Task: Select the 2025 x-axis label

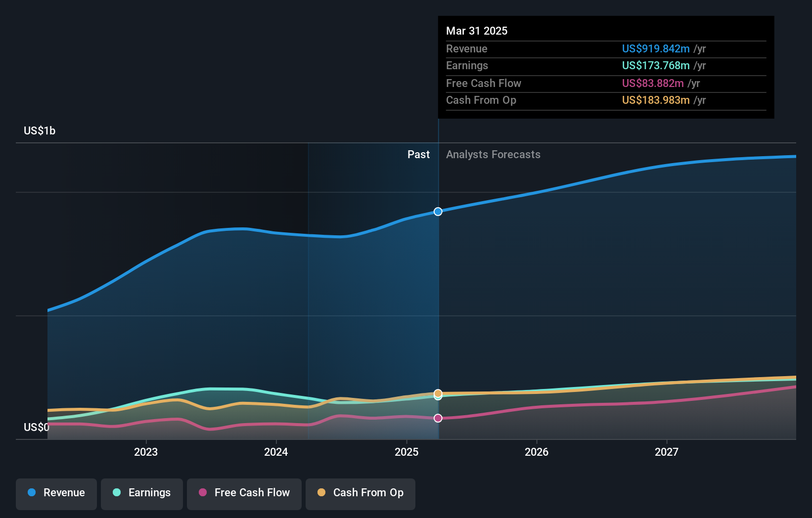Action: tap(406, 452)
